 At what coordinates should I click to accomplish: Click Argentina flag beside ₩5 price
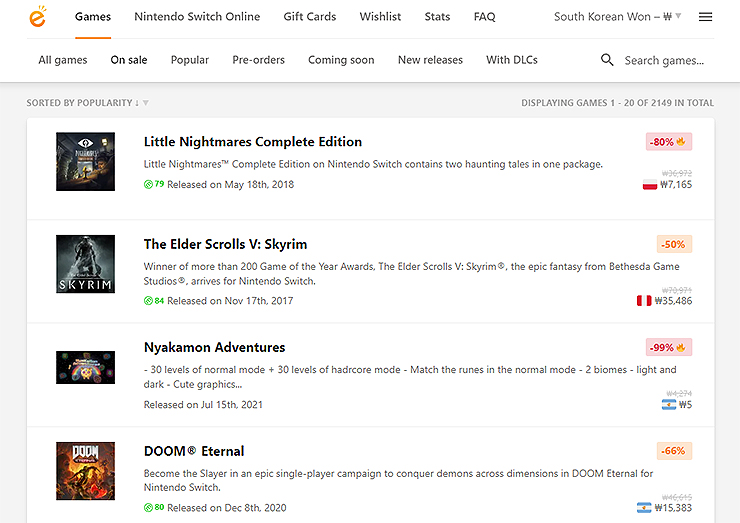coord(669,405)
